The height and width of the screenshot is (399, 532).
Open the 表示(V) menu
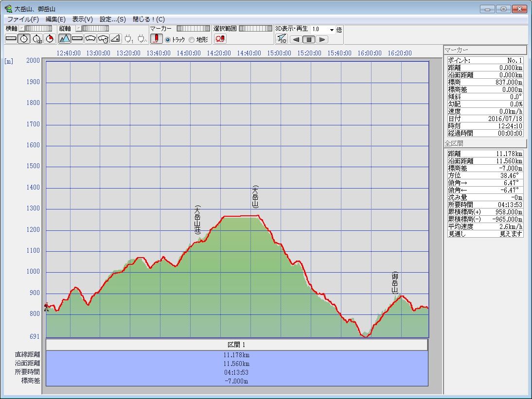(x=83, y=19)
